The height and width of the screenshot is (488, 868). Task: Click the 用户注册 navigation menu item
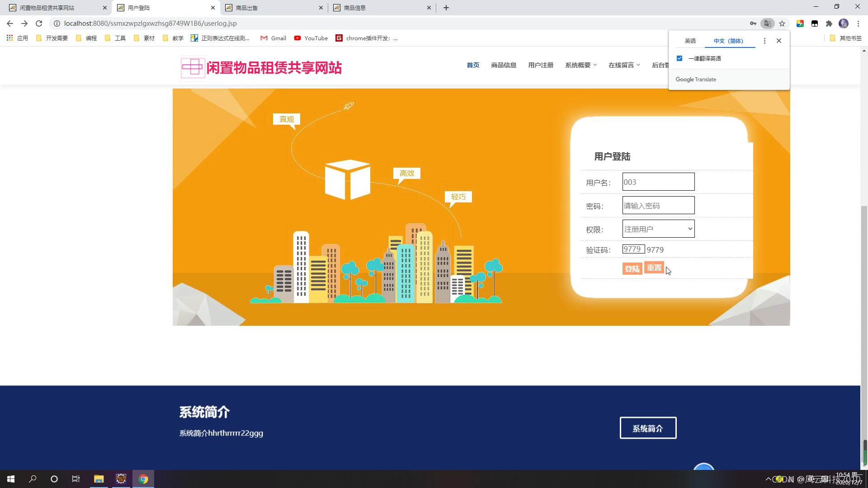pyautogui.click(x=541, y=65)
